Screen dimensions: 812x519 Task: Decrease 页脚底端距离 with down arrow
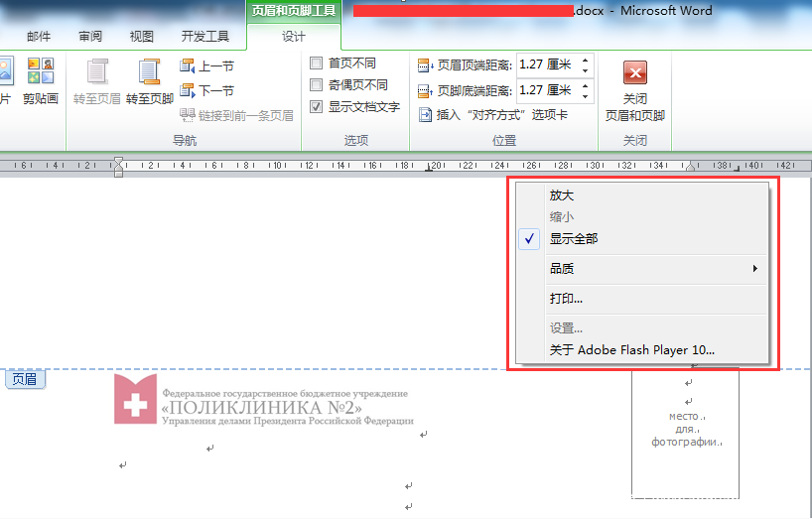pos(585,97)
